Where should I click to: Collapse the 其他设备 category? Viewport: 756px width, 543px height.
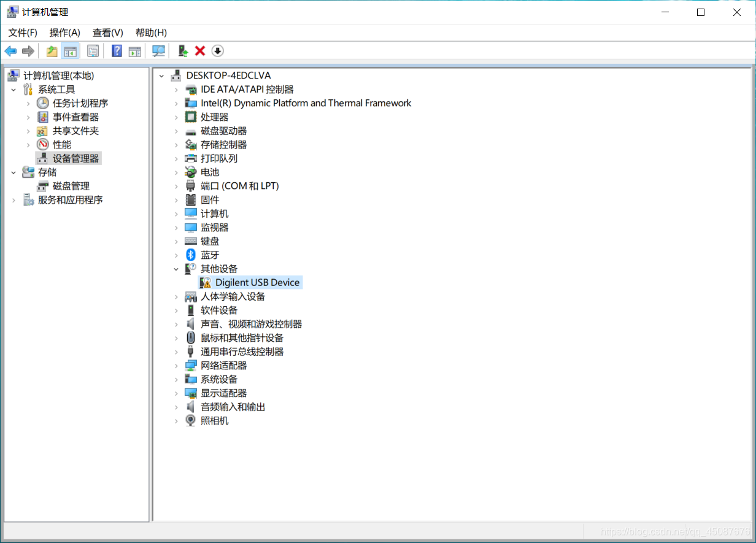(x=176, y=269)
